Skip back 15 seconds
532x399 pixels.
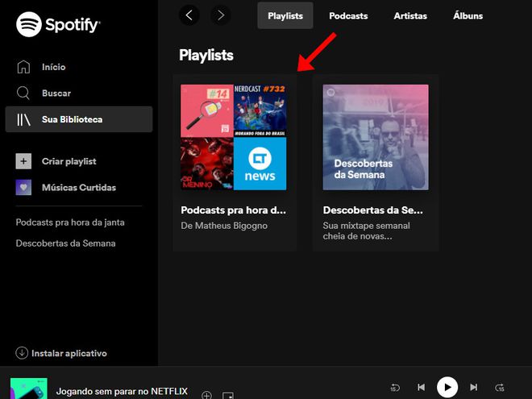click(x=395, y=387)
